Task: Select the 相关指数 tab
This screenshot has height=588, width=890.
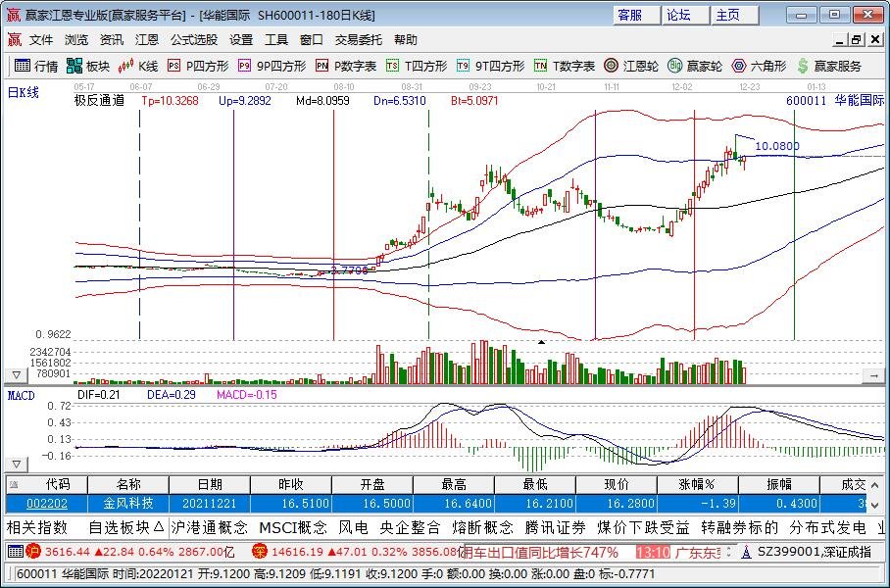Action: click(37, 528)
